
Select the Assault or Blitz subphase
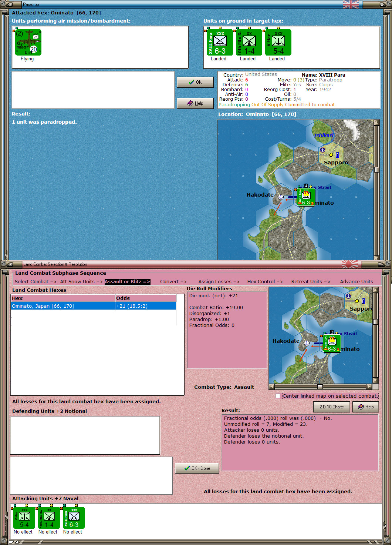pos(127,282)
